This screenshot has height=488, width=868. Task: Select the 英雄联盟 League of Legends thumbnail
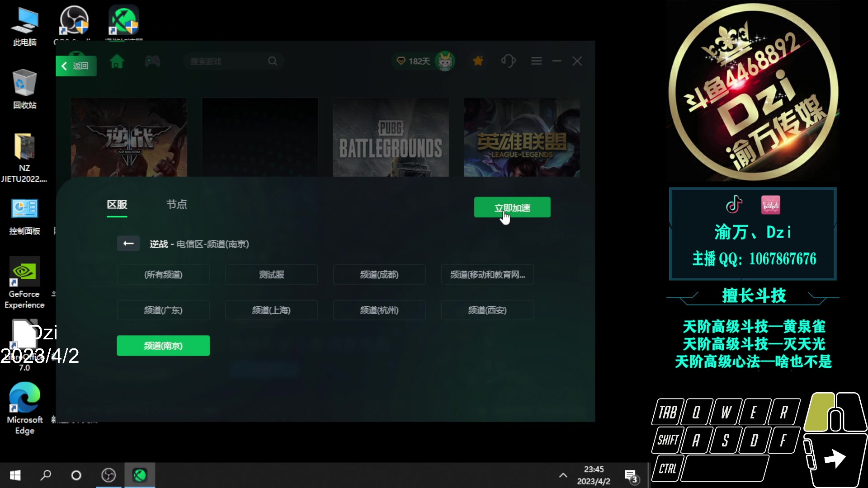(522, 137)
